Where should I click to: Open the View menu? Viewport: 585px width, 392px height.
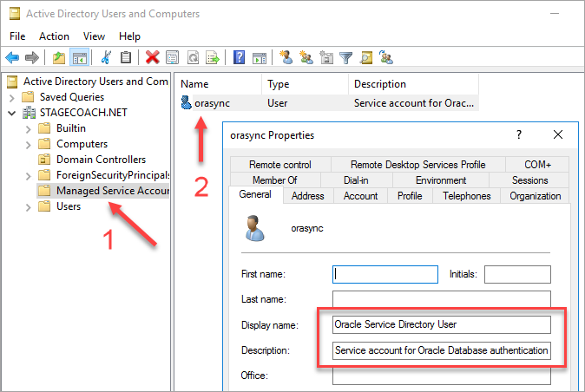coord(95,36)
